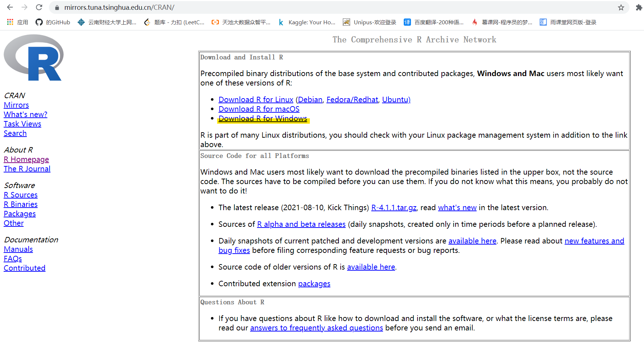Open the Apps grid bookmark icon
This screenshot has width=644, height=346.
tap(10, 22)
